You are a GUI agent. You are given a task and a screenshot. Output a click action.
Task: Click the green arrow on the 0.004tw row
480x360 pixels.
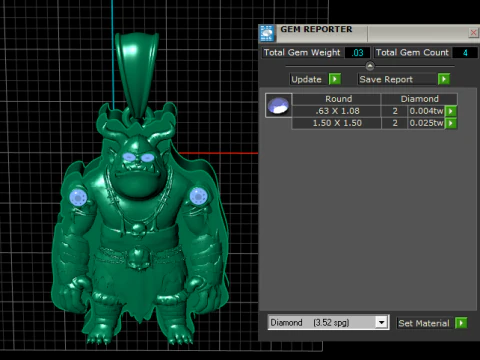(x=451, y=111)
